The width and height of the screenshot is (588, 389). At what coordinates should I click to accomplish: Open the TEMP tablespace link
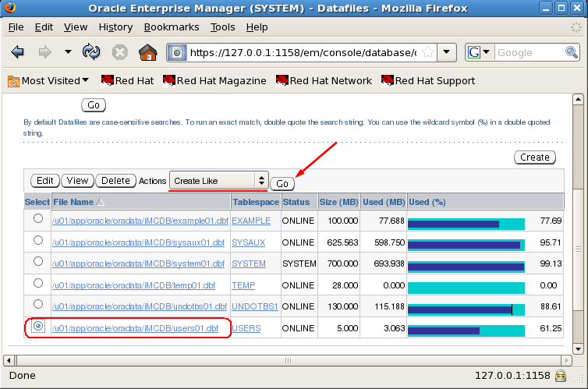(x=243, y=285)
